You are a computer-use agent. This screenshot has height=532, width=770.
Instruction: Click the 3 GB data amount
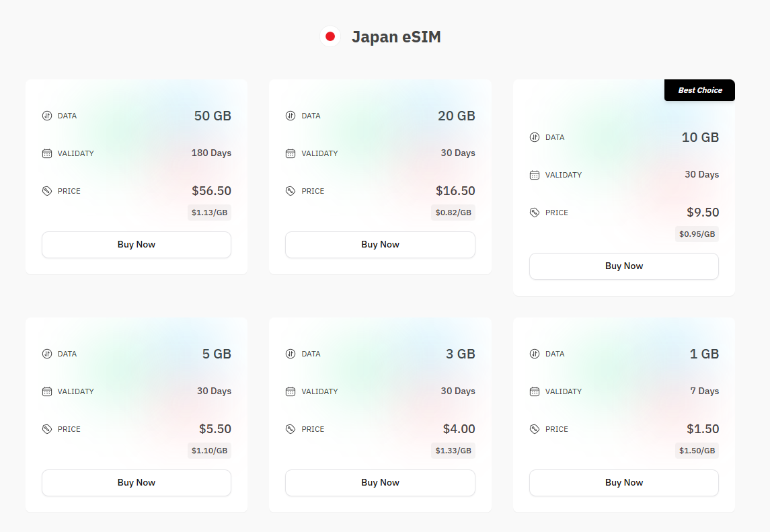pyautogui.click(x=461, y=354)
